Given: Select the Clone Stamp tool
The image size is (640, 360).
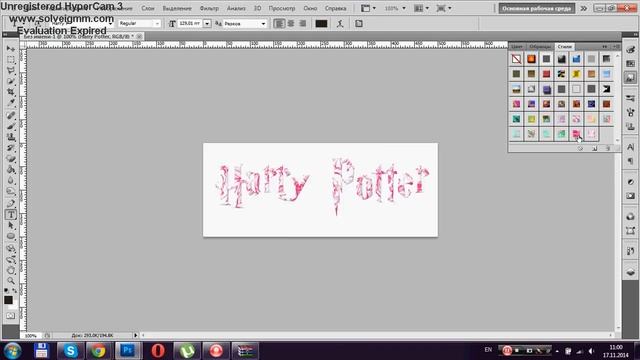Looking at the screenshot, I should [x=11, y=137].
